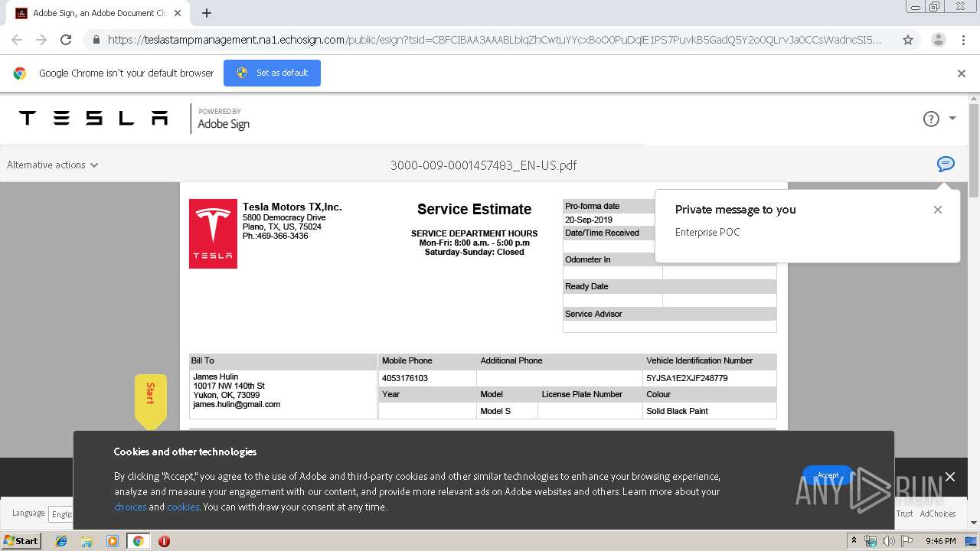This screenshot has height=551, width=980.
Task: Accept the cookies notice
Action: 828,474
